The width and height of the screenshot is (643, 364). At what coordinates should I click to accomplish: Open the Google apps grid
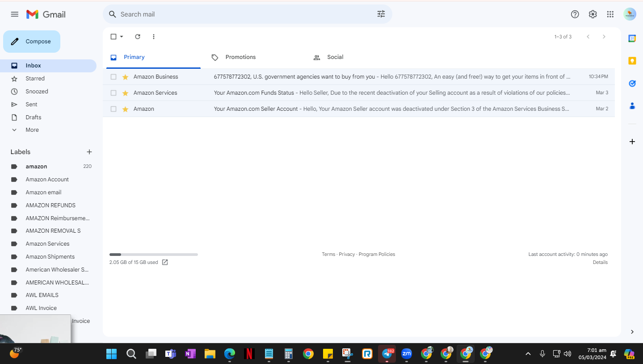(610, 14)
